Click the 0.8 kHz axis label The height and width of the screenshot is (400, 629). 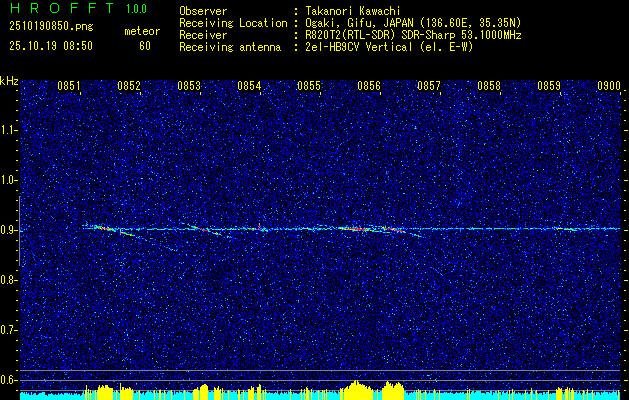[9, 280]
